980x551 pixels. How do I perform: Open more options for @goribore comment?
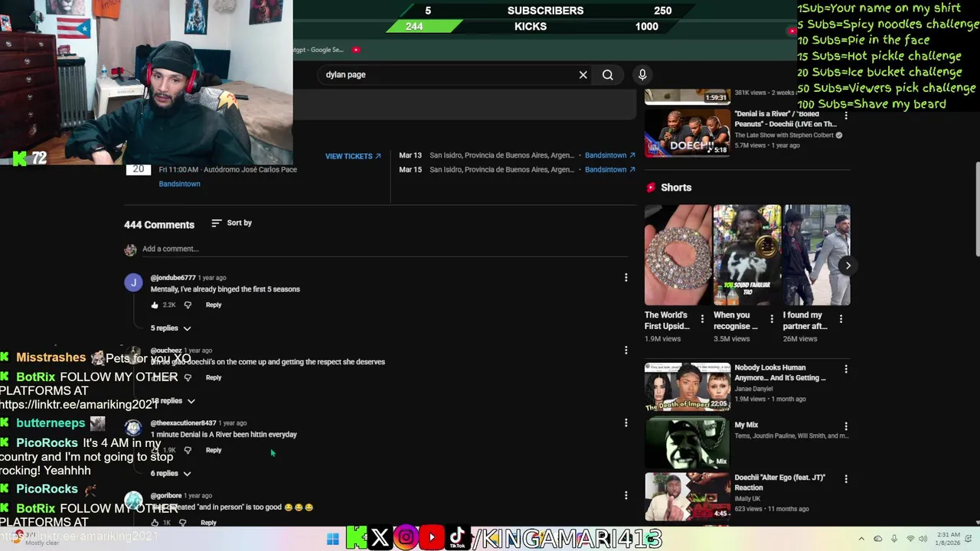626,496
